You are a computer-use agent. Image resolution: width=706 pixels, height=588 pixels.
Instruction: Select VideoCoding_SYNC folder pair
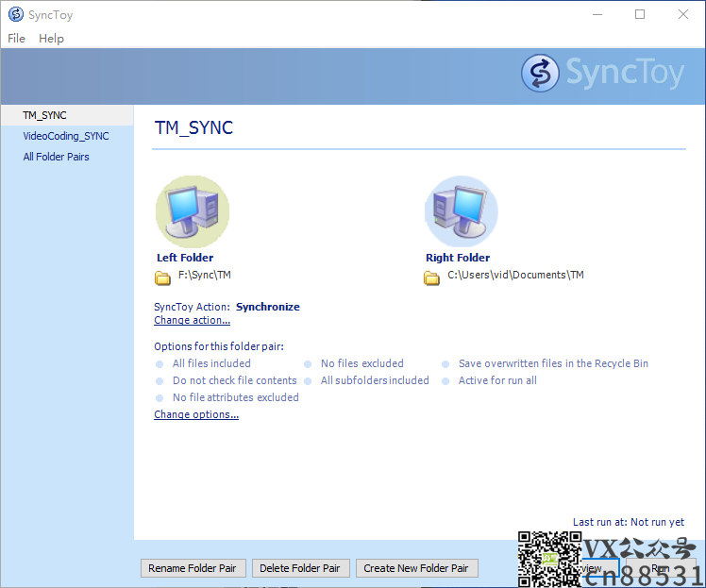66,136
